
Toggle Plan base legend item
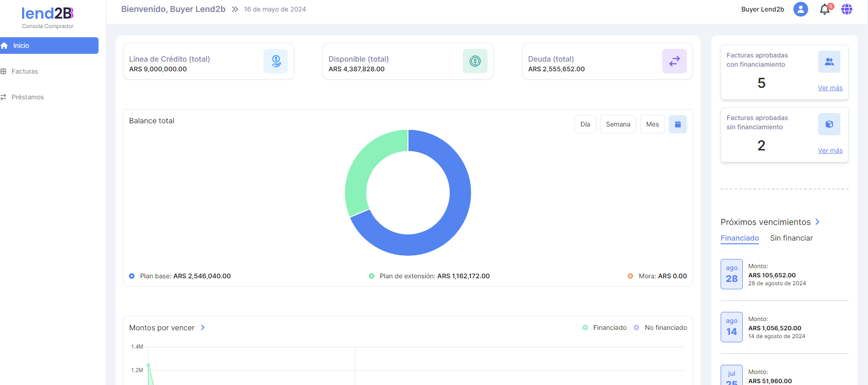pyautogui.click(x=180, y=276)
